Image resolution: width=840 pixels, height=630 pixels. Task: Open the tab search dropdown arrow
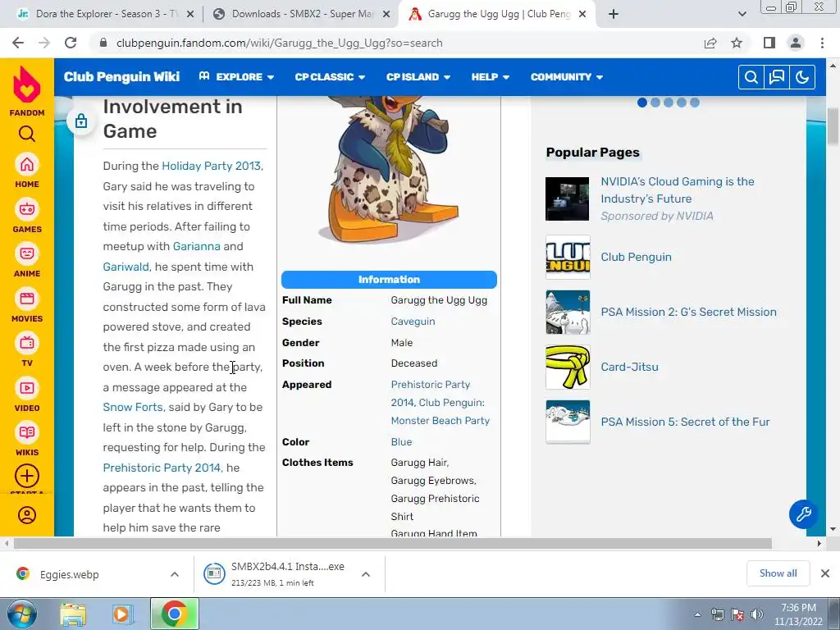(x=742, y=15)
